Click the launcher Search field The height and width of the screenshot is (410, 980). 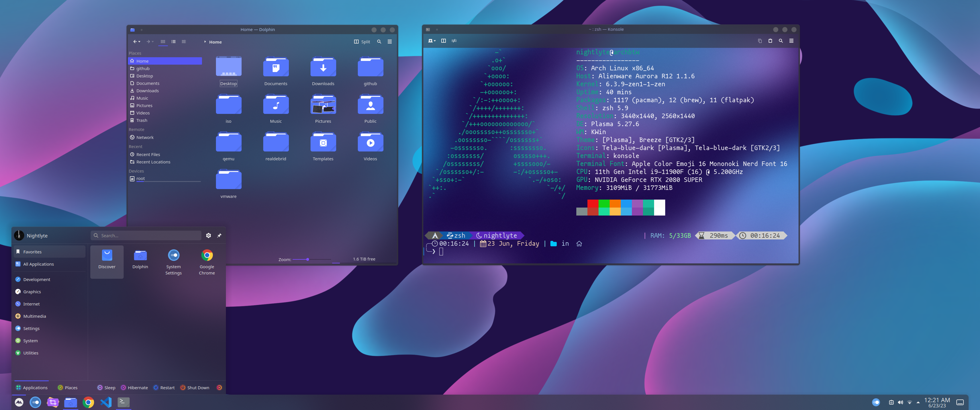coord(146,235)
